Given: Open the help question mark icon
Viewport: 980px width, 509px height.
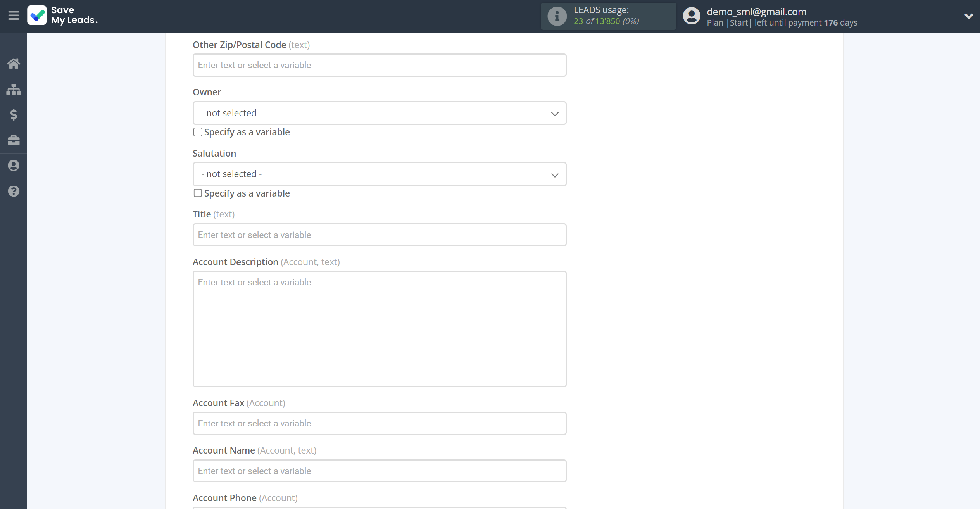Looking at the screenshot, I should 14,191.
